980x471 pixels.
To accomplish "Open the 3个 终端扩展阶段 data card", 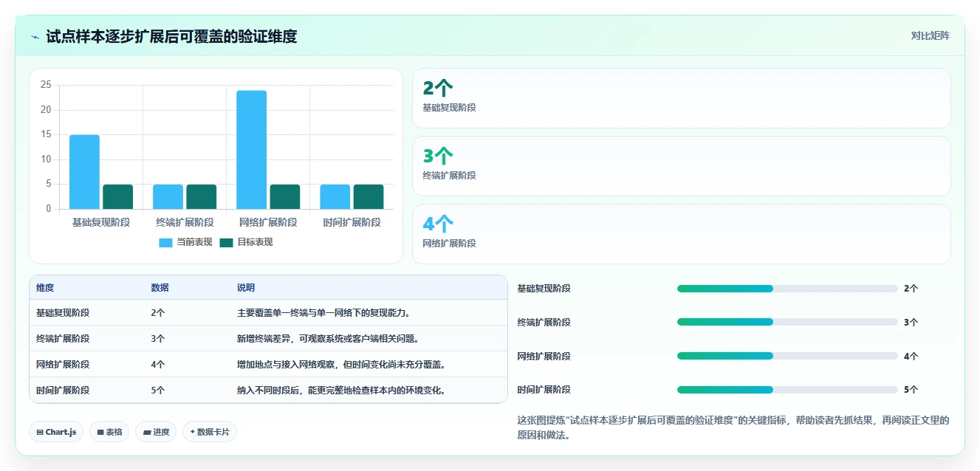I will (681, 166).
